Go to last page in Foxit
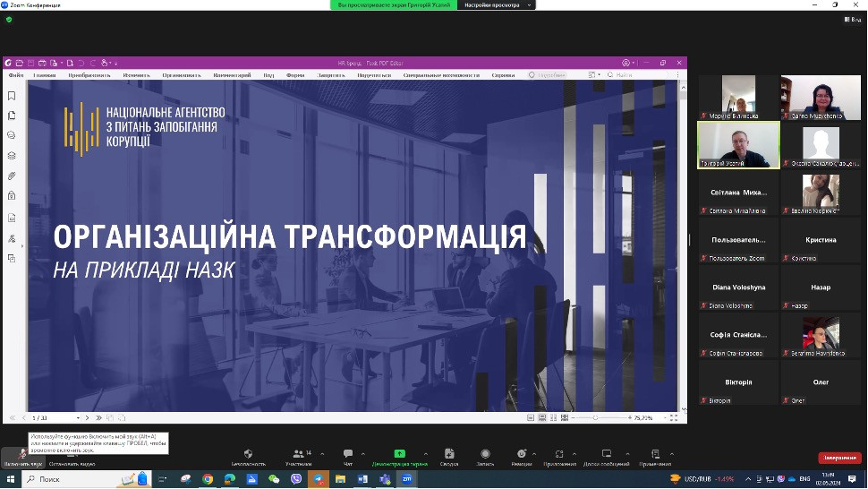The height and width of the screenshot is (489, 868). click(x=98, y=417)
